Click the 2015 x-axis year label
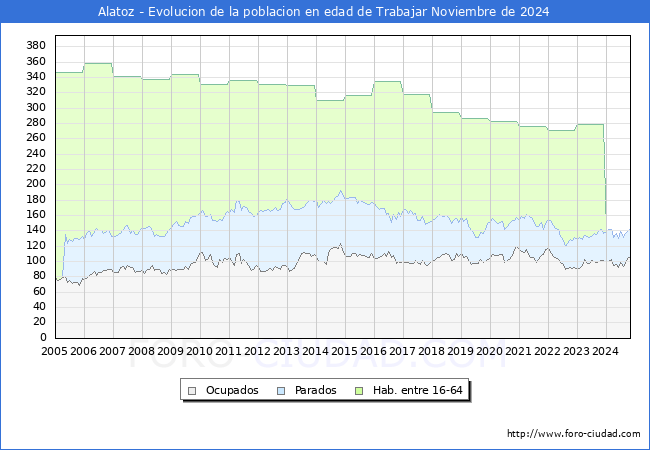Image resolution: width=650 pixels, height=450 pixels. pyautogui.click(x=344, y=351)
